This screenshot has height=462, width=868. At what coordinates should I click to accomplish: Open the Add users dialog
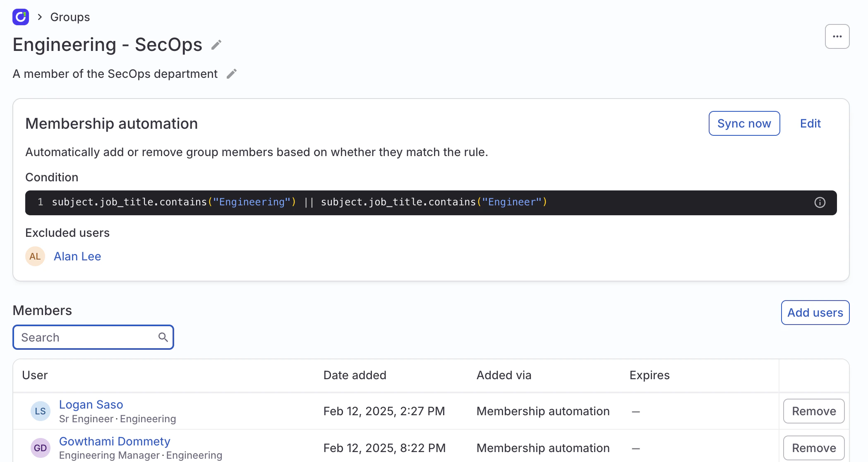coord(815,313)
